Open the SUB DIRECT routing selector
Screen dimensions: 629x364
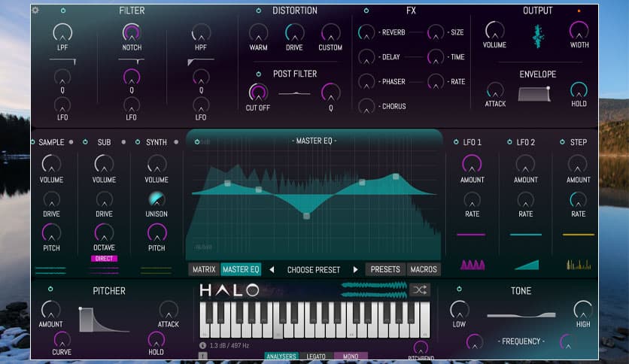tap(104, 259)
